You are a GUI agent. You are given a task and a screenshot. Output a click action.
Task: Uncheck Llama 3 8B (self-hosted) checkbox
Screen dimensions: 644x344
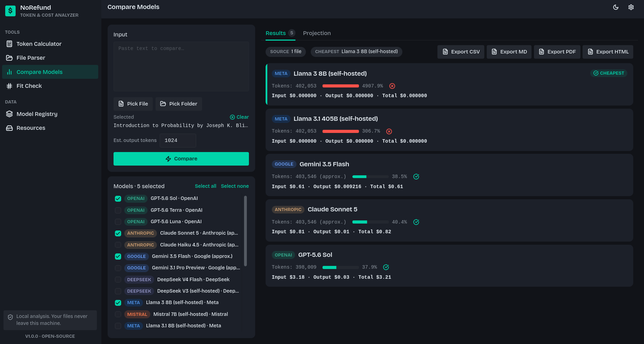click(x=118, y=303)
